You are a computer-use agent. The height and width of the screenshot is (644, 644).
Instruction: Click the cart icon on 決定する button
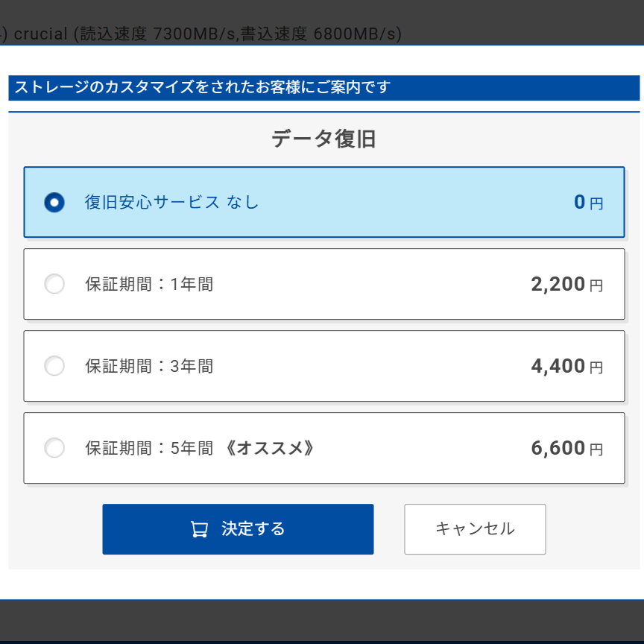pyautogui.click(x=199, y=529)
